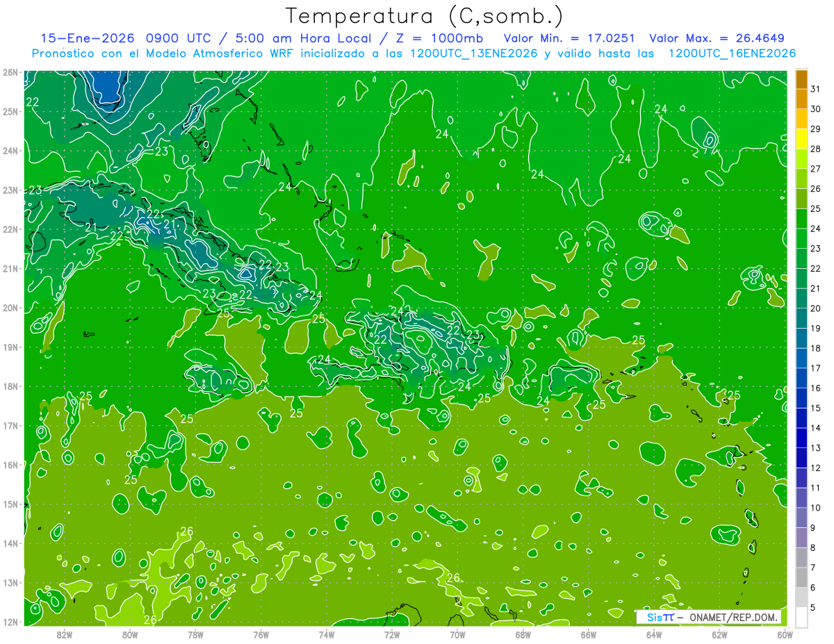Click the legend swatch between 30 and 31
Screen dimensions: 834x644
tap(801, 99)
